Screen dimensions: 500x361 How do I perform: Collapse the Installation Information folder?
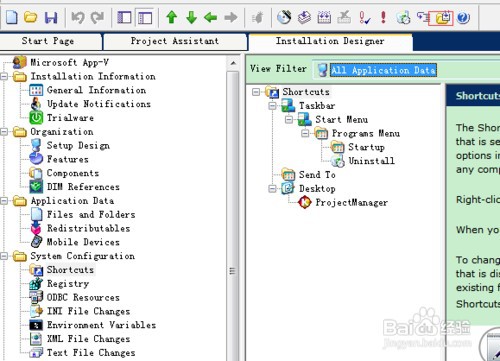coord(4,76)
